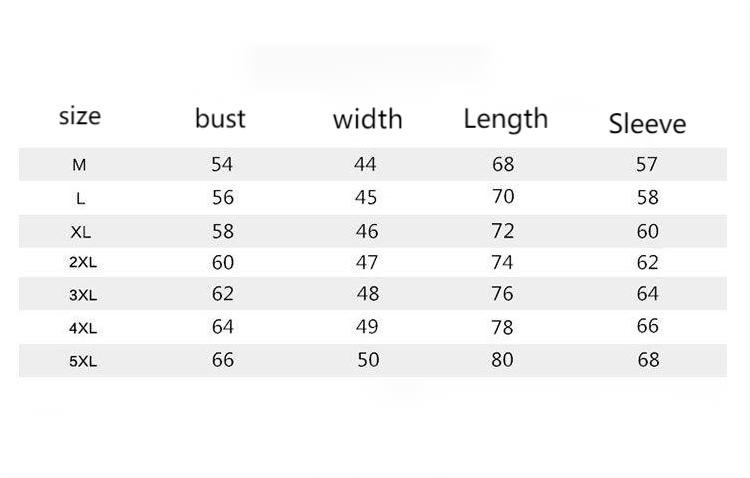
Task: Select sleeve value 57 in M row
Action: (x=647, y=164)
